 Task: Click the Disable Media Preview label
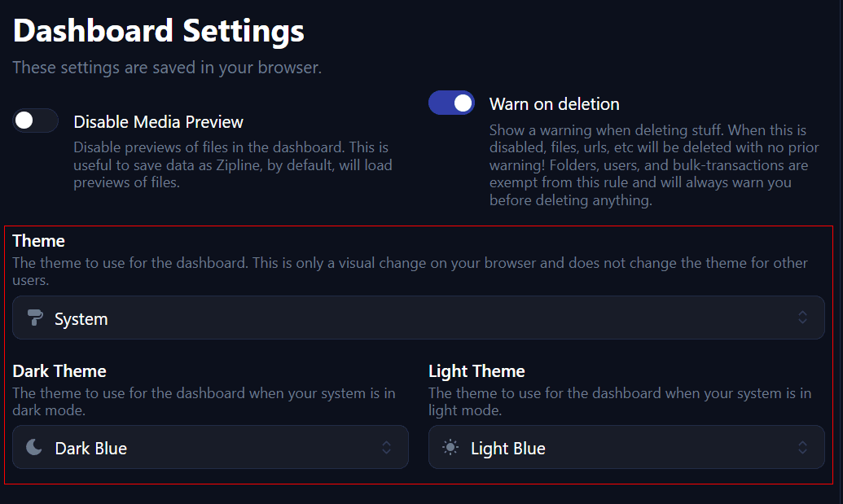(x=158, y=122)
